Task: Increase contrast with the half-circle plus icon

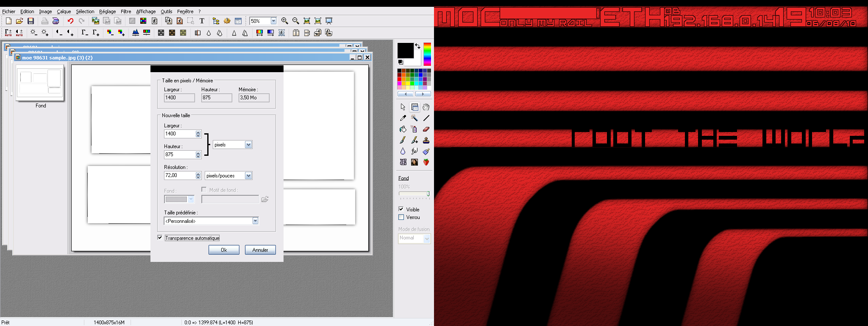Action: click(x=70, y=33)
